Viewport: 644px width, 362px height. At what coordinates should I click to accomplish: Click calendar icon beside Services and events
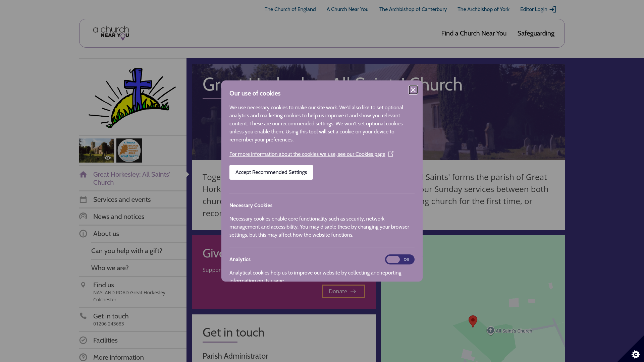[83, 200]
